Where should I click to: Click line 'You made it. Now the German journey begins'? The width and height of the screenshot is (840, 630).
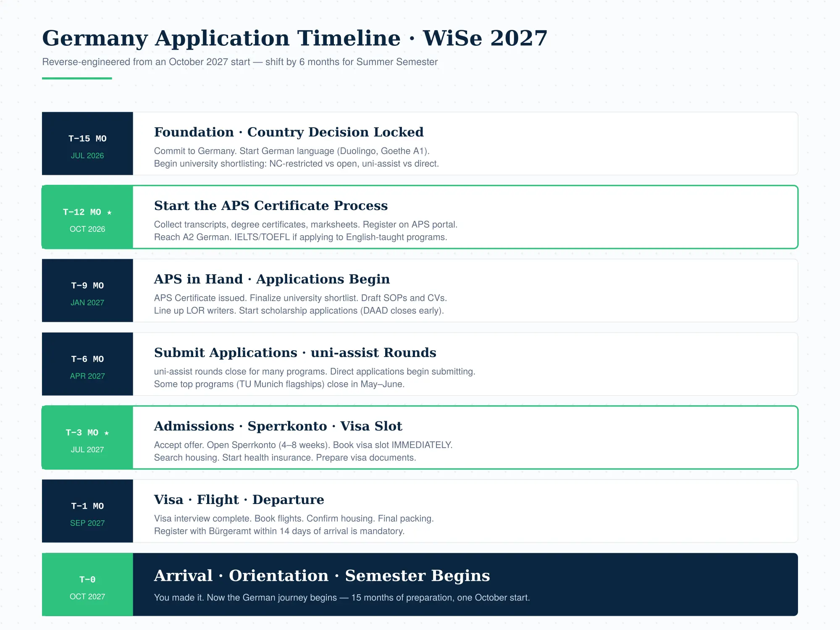pos(342,597)
